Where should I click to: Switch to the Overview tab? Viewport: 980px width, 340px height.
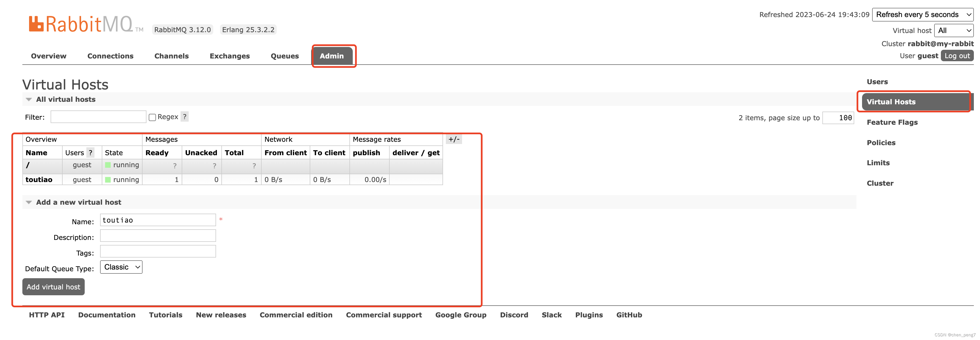pos(49,56)
